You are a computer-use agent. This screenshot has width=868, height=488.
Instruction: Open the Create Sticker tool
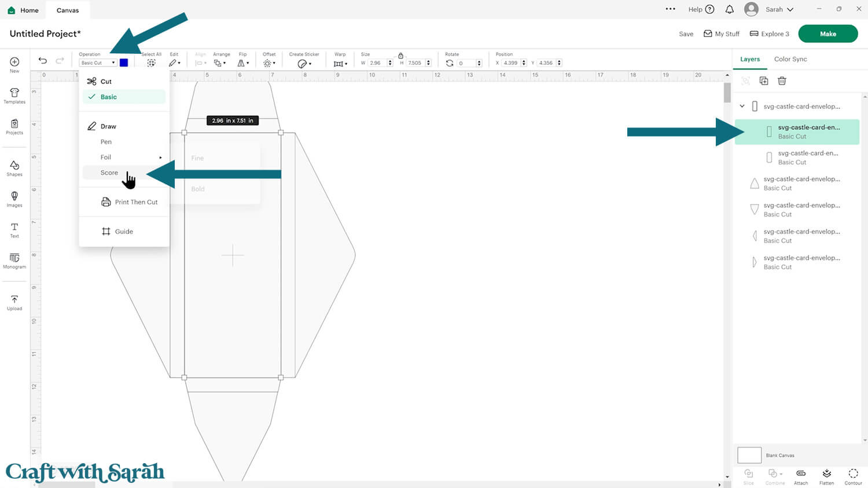click(x=304, y=63)
